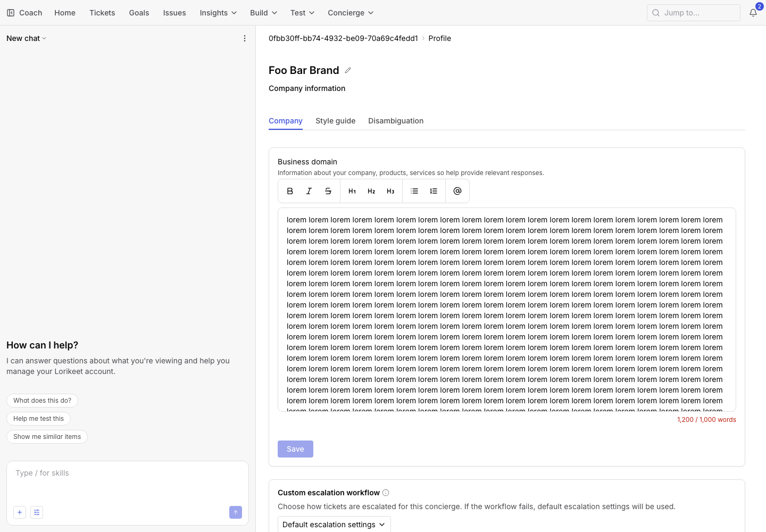Set Heading 3 style
Viewport: 766px width, 532px height.
point(390,191)
